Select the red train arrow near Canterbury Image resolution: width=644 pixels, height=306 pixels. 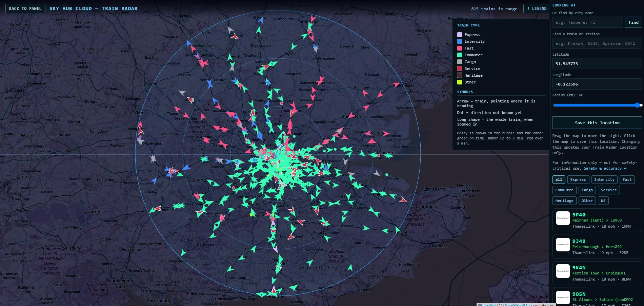coord(403,200)
